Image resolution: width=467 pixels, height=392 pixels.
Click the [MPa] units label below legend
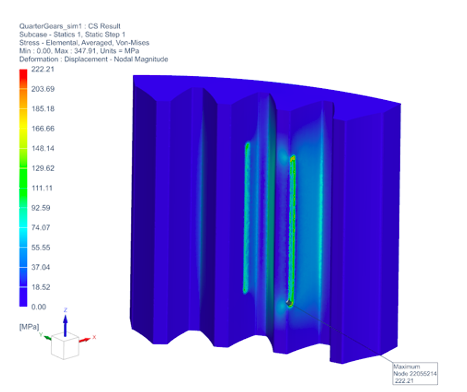(x=29, y=327)
